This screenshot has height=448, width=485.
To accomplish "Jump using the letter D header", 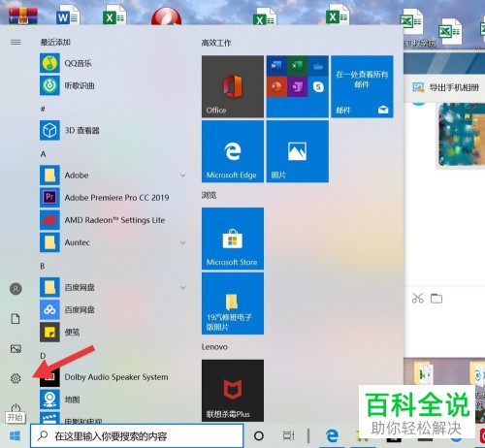I will click(43, 356).
